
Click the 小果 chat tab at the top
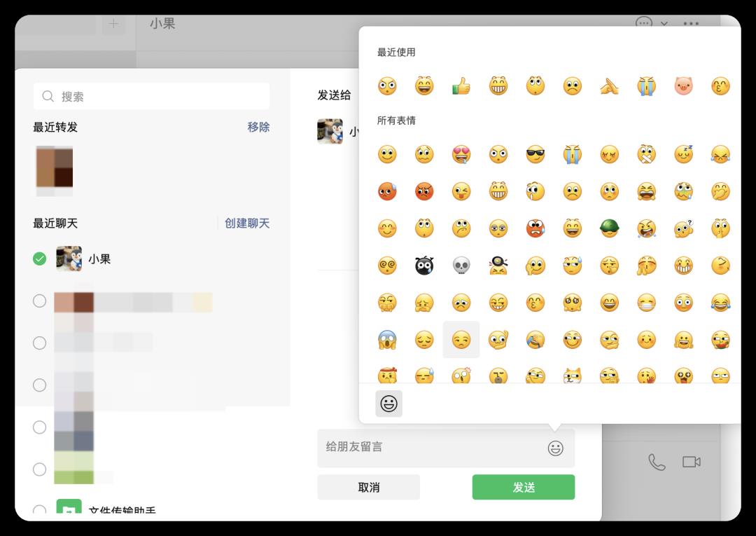163,23
